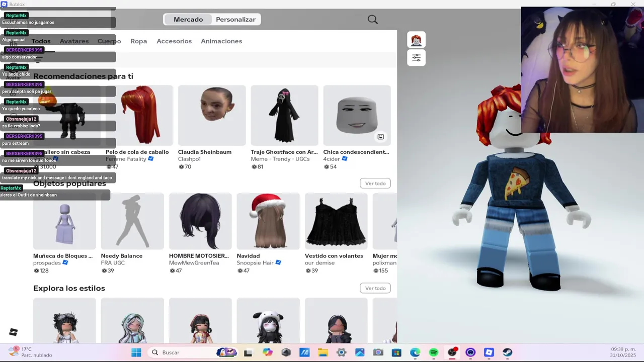Click Ver todo for Objetos populares
Image resolution: width=644 pixels, height=362 pixels.
pyautogui.click(x=375, y=184)
